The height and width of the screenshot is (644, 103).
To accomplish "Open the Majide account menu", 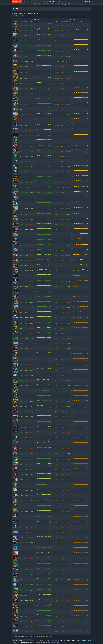I will coord(86,1).
